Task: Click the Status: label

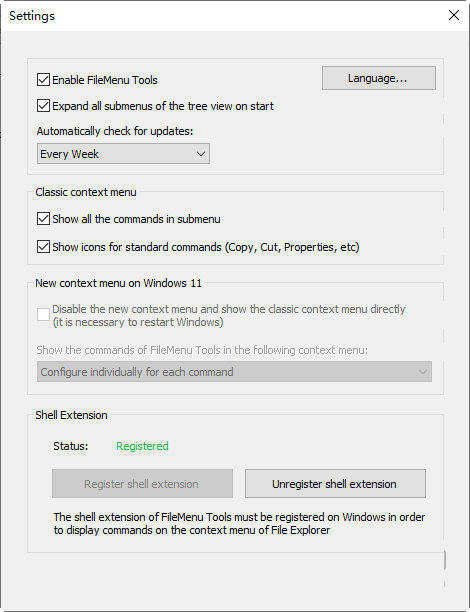Action: pyautogui.click(x=71, y=446)
